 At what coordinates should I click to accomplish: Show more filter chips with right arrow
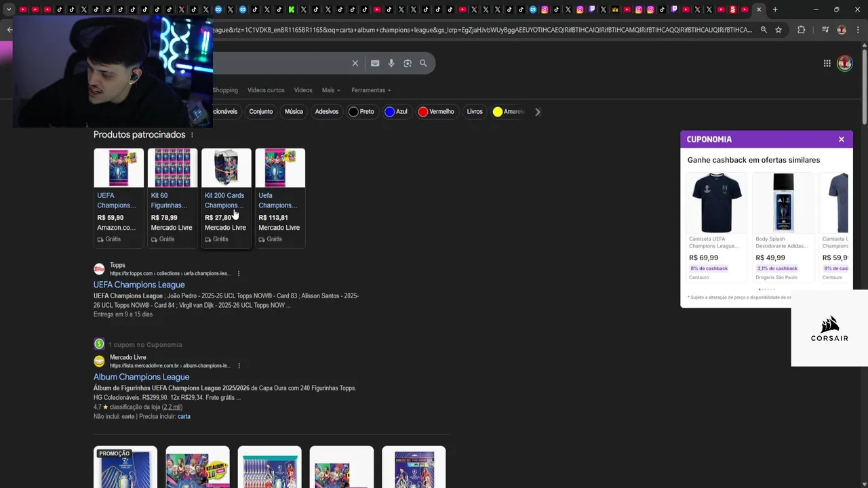537,112
